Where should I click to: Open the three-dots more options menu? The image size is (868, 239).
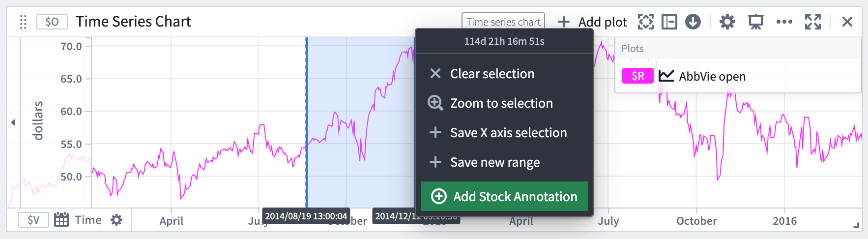pos(784,22)
